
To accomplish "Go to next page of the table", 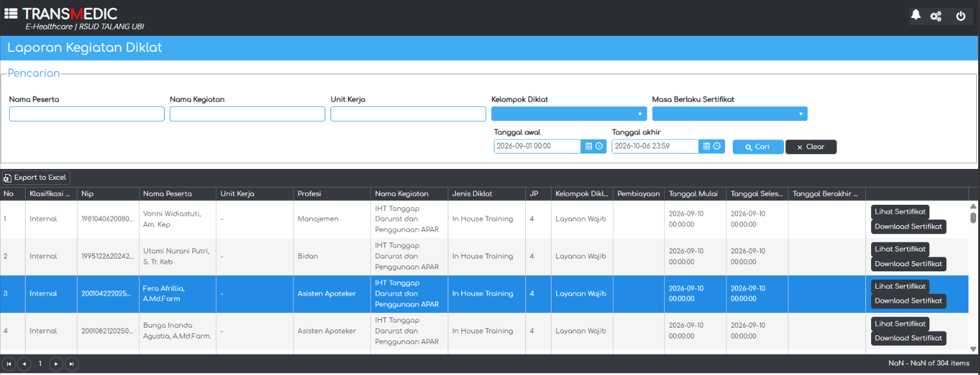I will (56, 363).
